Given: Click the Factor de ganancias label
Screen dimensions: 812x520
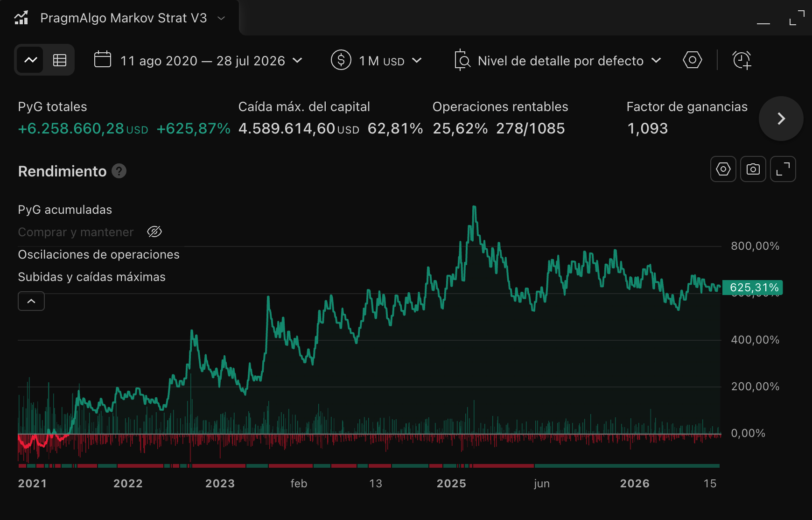Looking at the screenshot, I should 687,107.
